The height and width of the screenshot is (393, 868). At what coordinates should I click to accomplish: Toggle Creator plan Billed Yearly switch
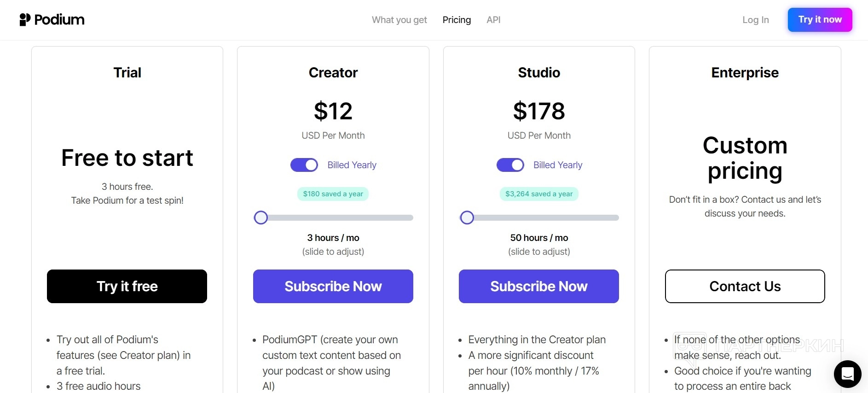pos(304,165)
